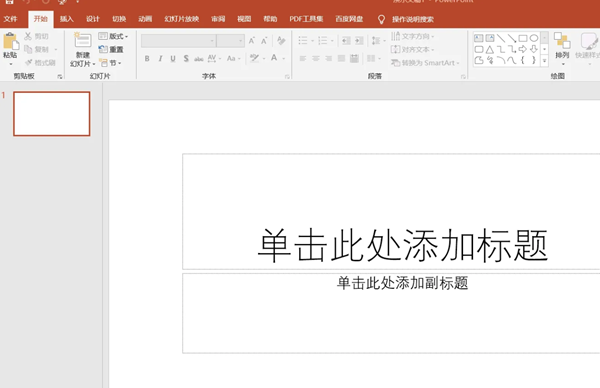Click the increase indent icon

pyautogui.click(x=359, y=41)
